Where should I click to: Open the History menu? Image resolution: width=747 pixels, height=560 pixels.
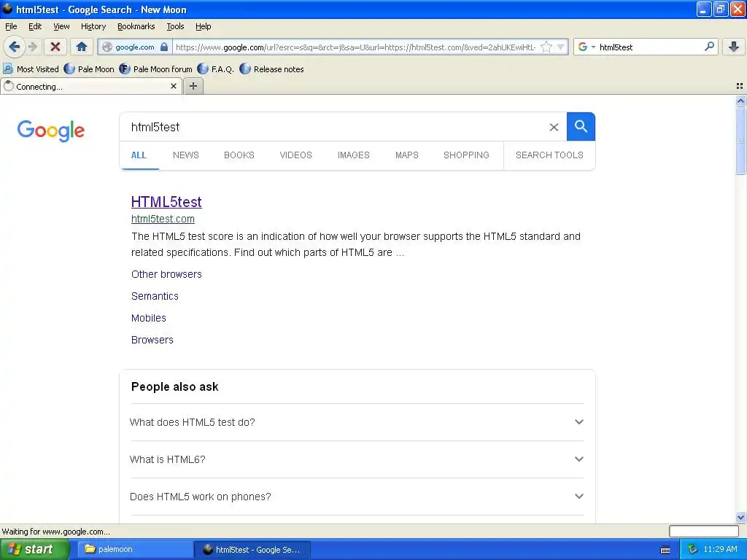click(93, 26)
